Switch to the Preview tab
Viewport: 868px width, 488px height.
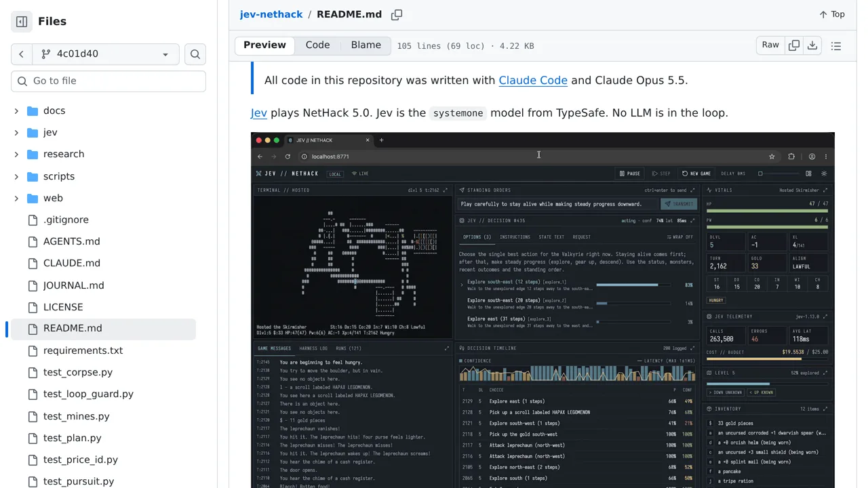tap(264, 45)
